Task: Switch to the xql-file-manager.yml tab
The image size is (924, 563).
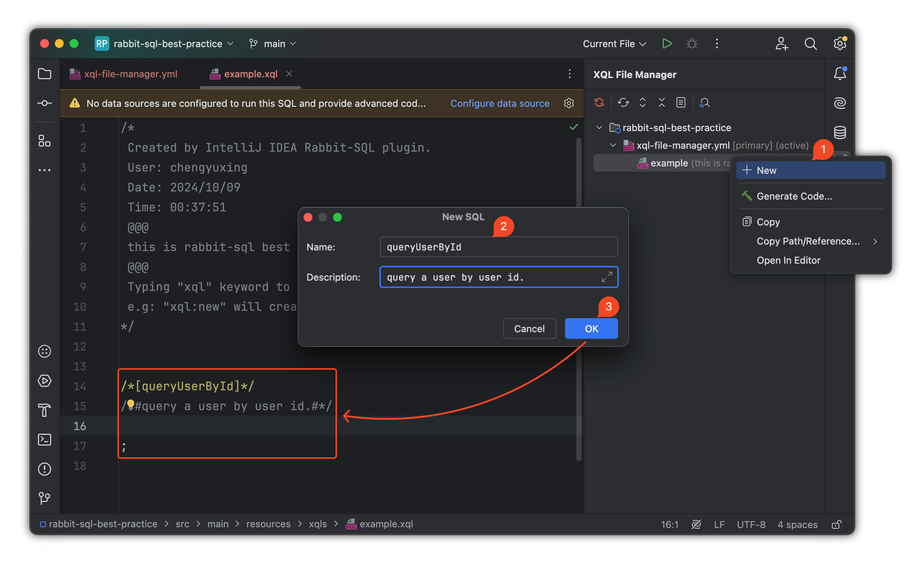Action: [x=124, y=74]
